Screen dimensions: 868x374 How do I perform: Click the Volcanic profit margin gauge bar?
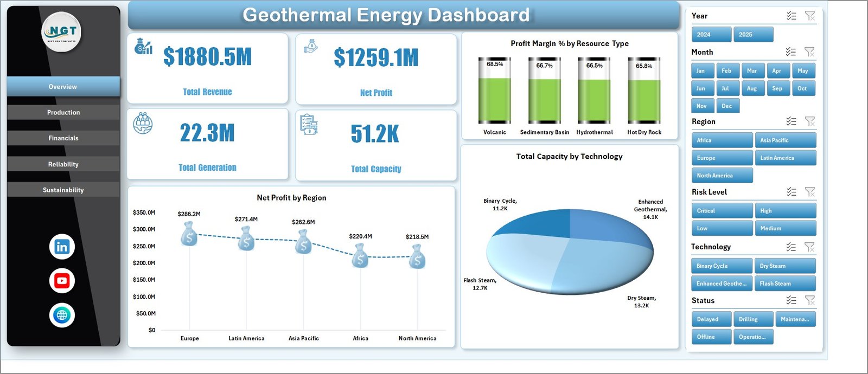[x=494, y=91]
